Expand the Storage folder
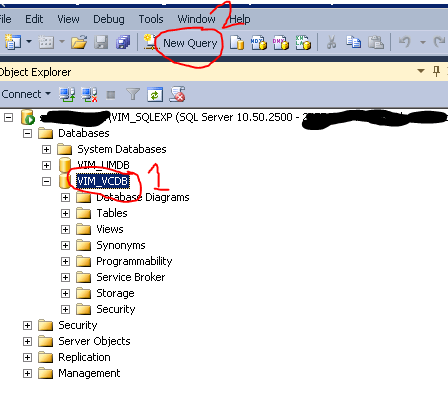Viewport: 448px width, 396px height. [x=65, y=293]
